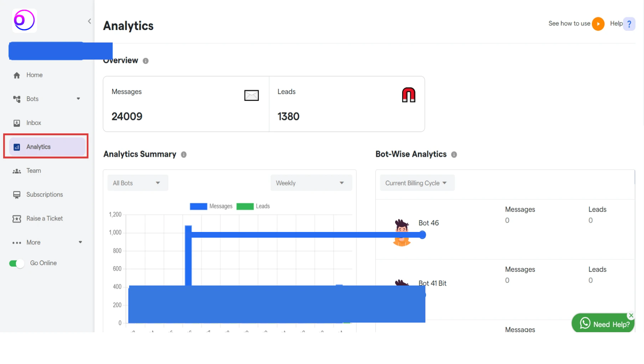Open the Weekly period dropdown
This screenshot has height=364, width=644.
[x=311, y=183]
